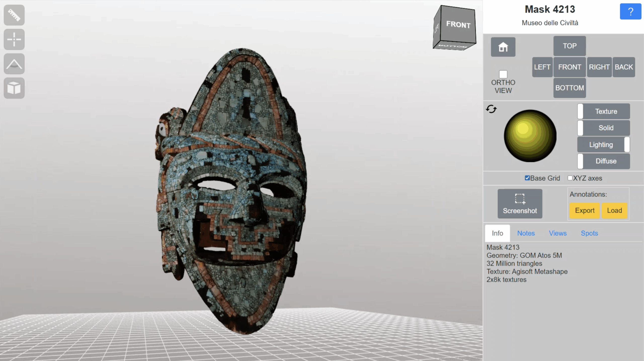Export the annotations
Image resolution: width=644 pixels, height=361 pixels.
point(585,211)
